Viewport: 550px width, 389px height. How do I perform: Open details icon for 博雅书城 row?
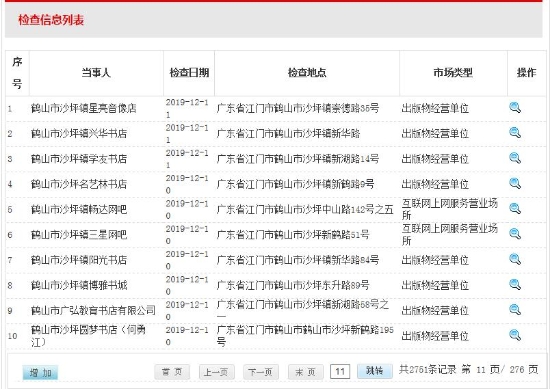(x=515, y=284)
